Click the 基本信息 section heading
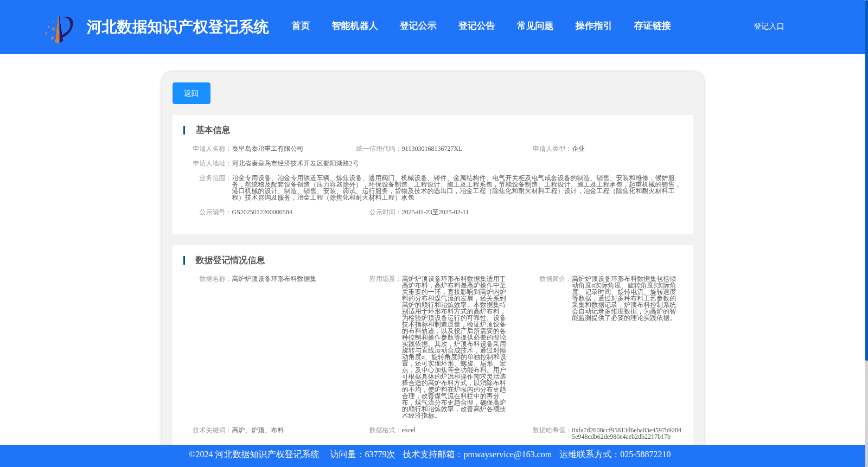Viewport: 868px width, 467px height. pyautogui.click(x=213, y=130)
